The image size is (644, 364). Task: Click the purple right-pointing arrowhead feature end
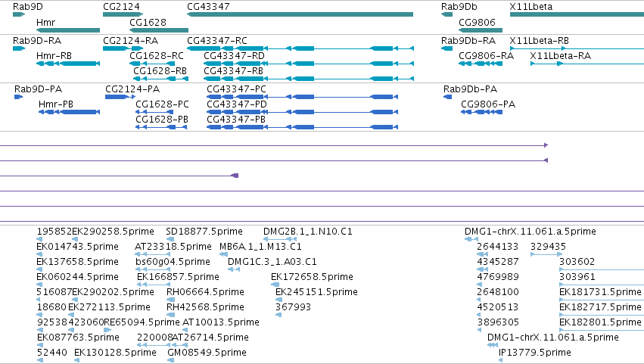click(x=546, y=145)
